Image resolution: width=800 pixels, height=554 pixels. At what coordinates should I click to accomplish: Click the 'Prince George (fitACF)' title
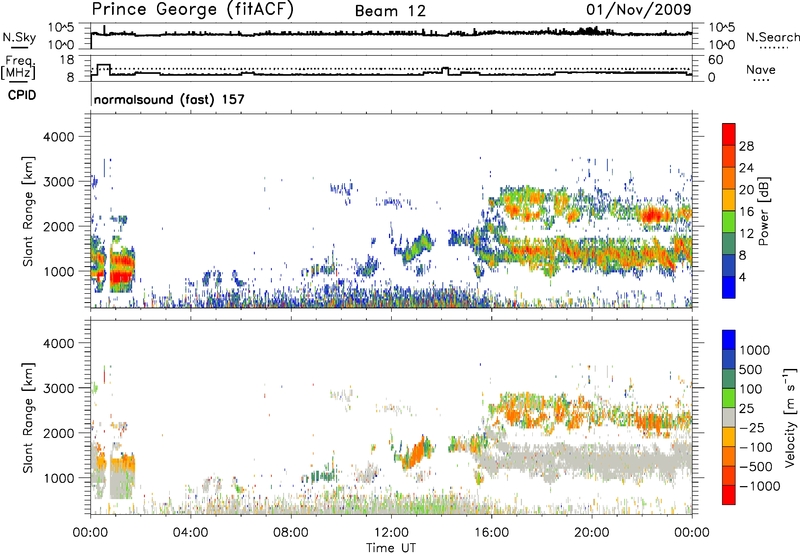coord(193,9)
